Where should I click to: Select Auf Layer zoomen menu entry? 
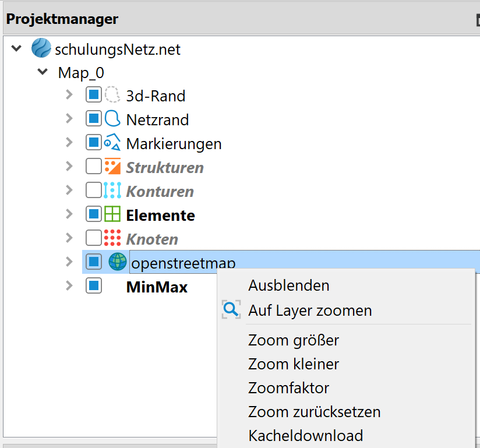(x=309, y=311)
